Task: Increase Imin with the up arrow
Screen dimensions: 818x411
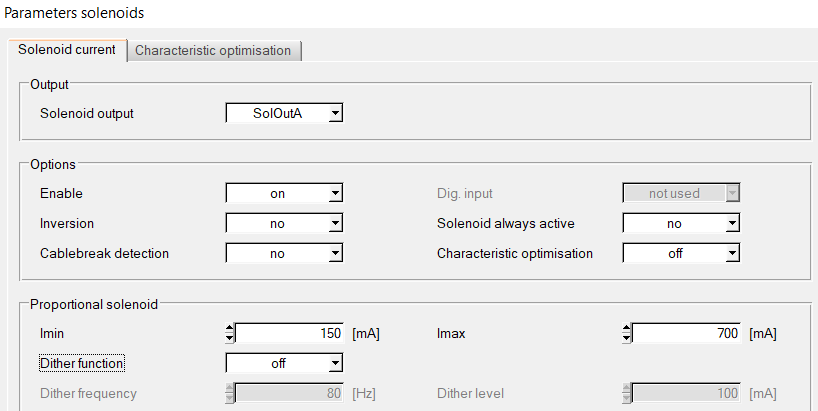Action: 230,328
